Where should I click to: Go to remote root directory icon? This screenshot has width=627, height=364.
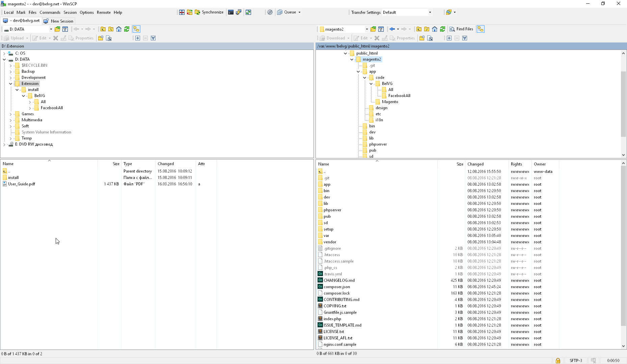427,29
